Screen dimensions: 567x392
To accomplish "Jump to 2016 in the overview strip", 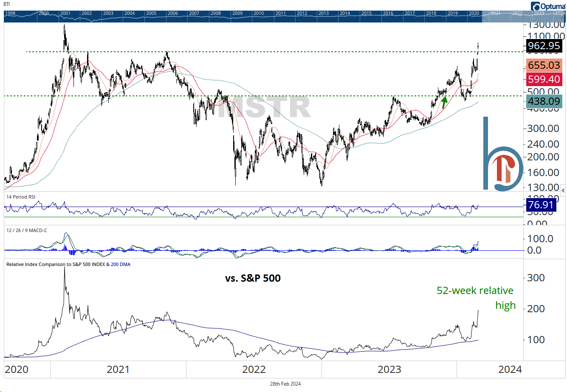I will click(388, 13).
